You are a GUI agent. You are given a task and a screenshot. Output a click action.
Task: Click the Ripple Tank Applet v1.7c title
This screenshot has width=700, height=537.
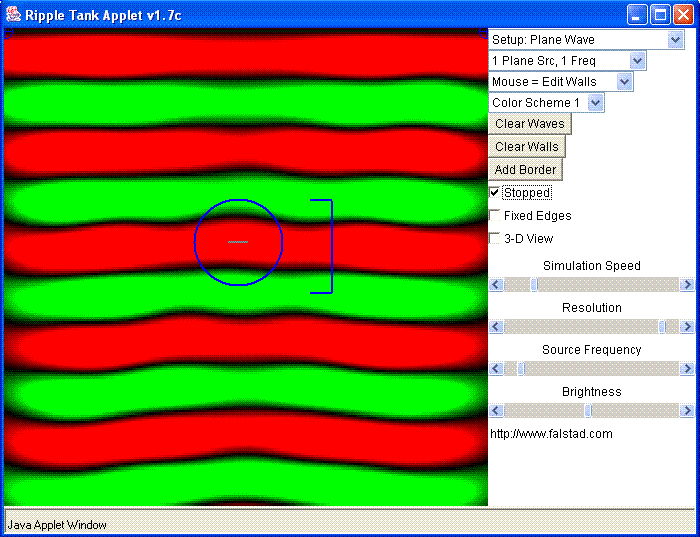click(103, 15)
